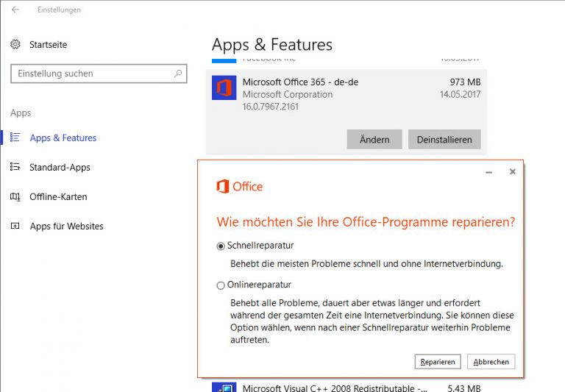
Task: Select Microsoft Office 365 - de-de entry
Action: point(347,112)
